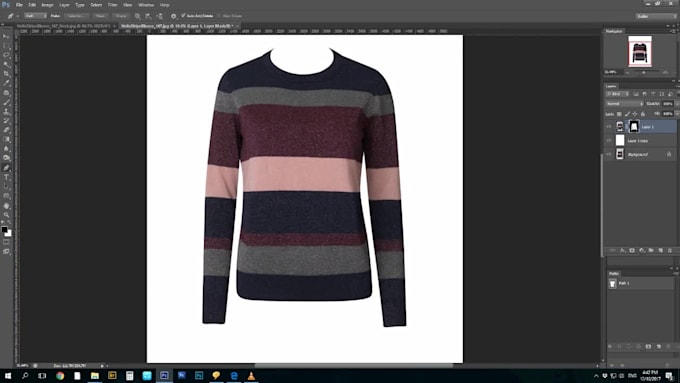Toggle Auto Add/Delete checkbox

pos(183,16)
